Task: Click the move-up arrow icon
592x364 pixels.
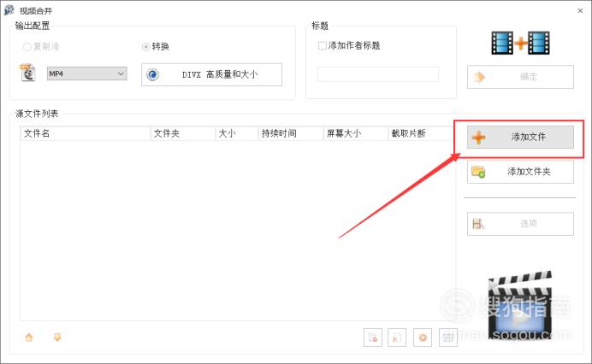Action: 29,338
